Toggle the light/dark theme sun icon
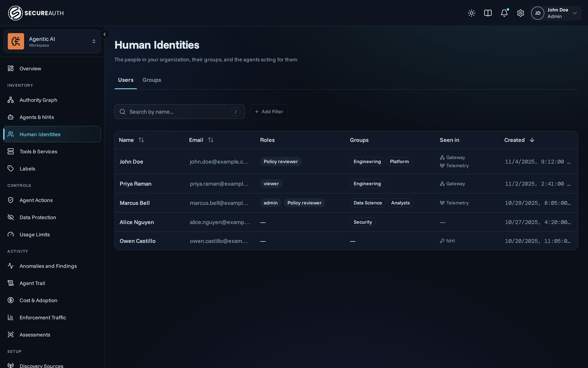 click(472, 13)
